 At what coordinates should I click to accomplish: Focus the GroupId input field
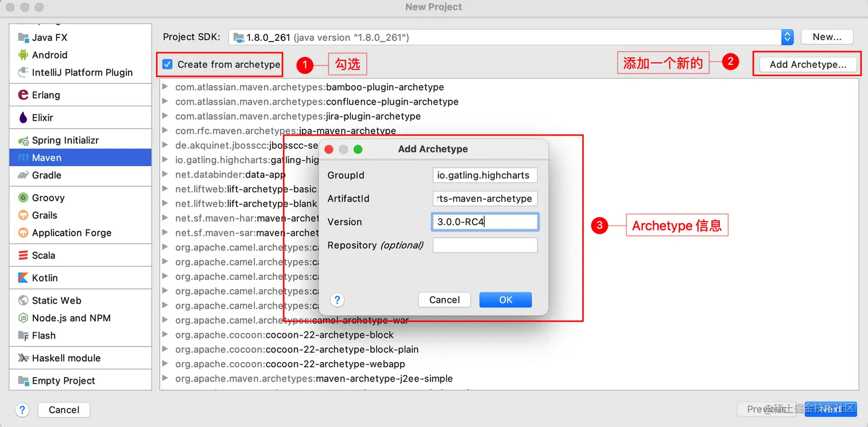485,175
